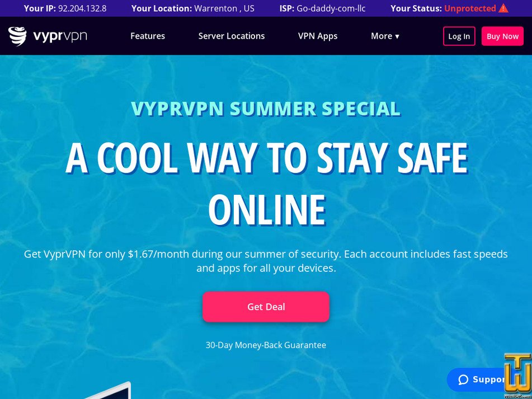The image size is (532, 399).
Task: Click the 30-Day Money-Back Guarantee text
Action: click(x=266, y=345)
